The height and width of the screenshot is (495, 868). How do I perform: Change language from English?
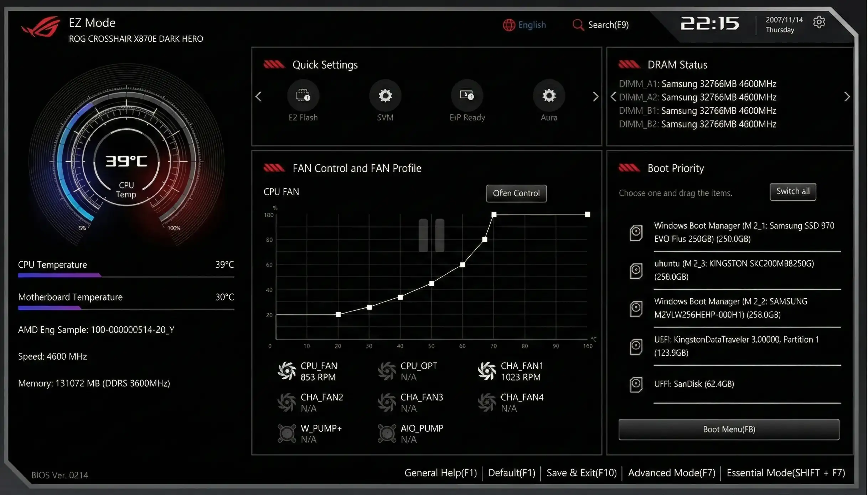click(532, 25)
